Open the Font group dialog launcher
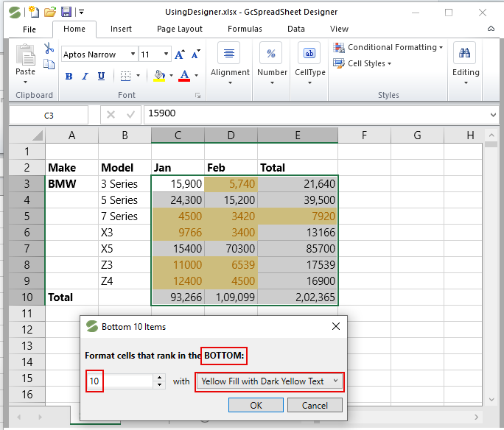This screenshot has height=430, width=504. pos(198,96)
